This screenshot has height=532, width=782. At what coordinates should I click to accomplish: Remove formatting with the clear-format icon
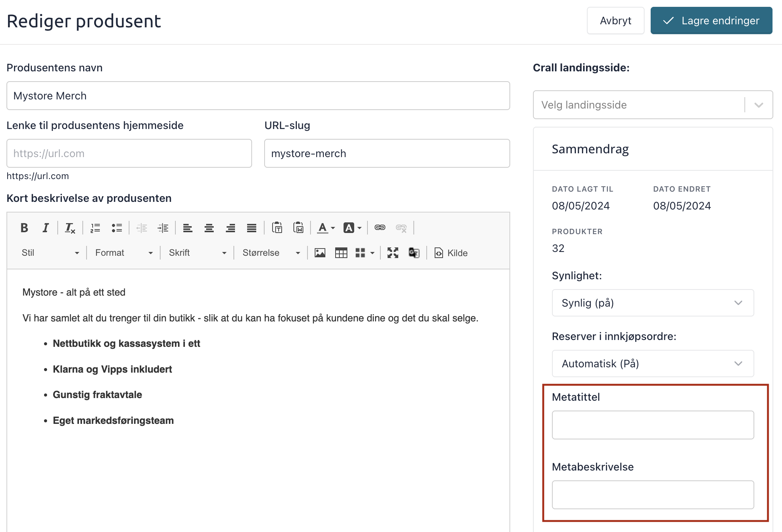pyautogui.click(x=70, y=228)
